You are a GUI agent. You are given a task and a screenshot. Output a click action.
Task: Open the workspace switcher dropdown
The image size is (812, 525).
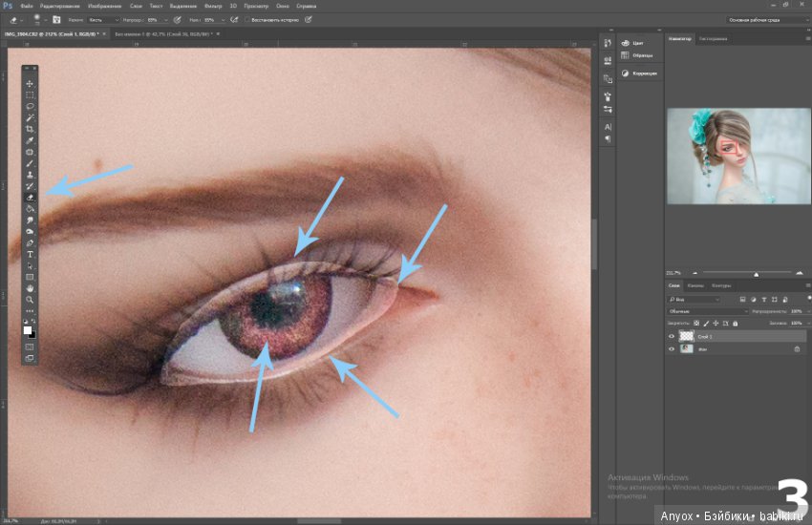(x=767, y=20)
